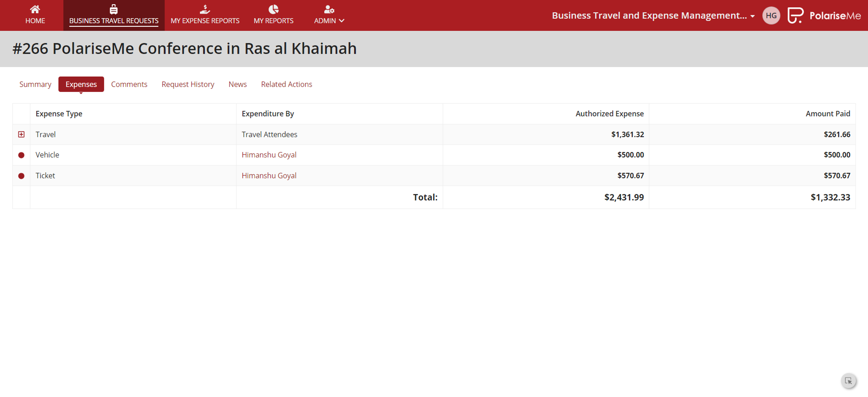Click the red dot beside Vehicle row
This screenshot has width=868, height=397.
point(21,155)
